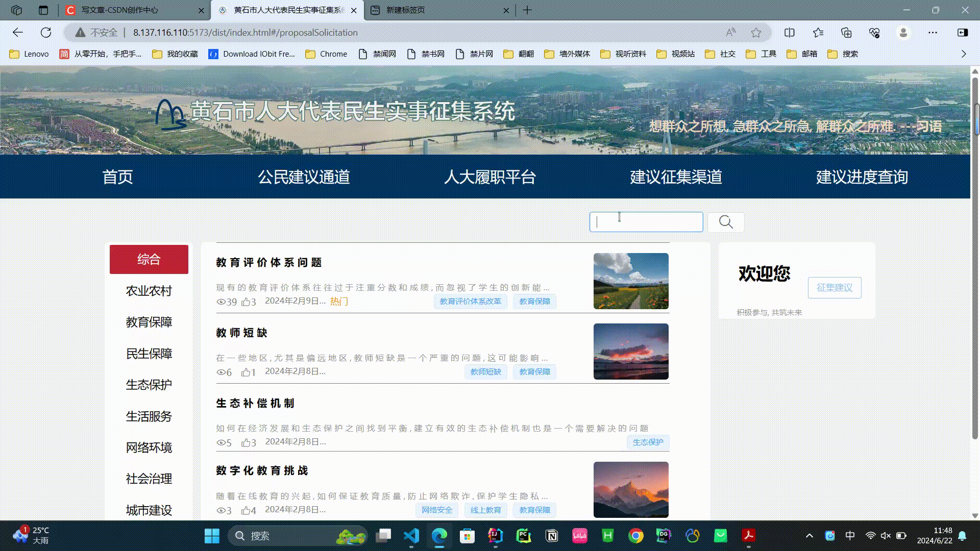Click the magnifier search button
The width and height of the screenshot is (980, 551).
(x=726, y=222)
